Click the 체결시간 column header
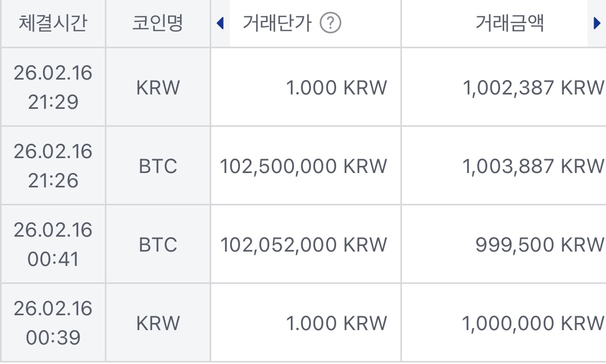Image resolution: width=606 pixels, height=364 pixels. [x=53, y=24]
